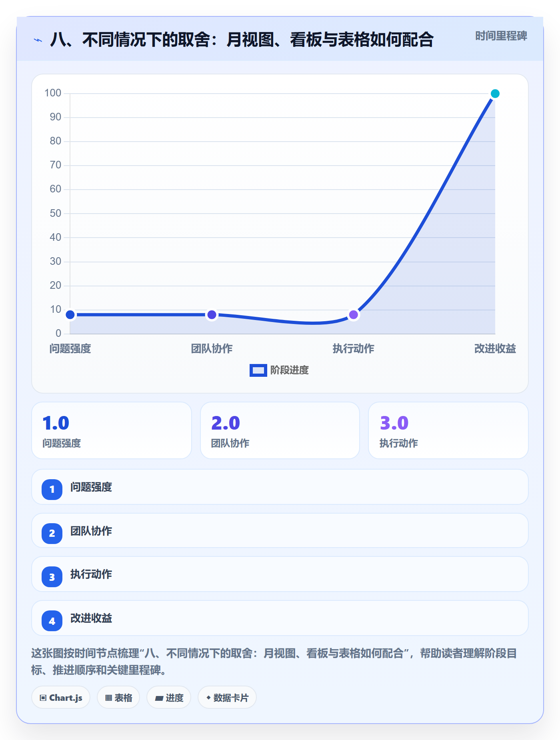Image resolution: width=560 pixels, height=740 pixels.
Task: Select the 执行动作 row text in list
Action: pos(91,574)
